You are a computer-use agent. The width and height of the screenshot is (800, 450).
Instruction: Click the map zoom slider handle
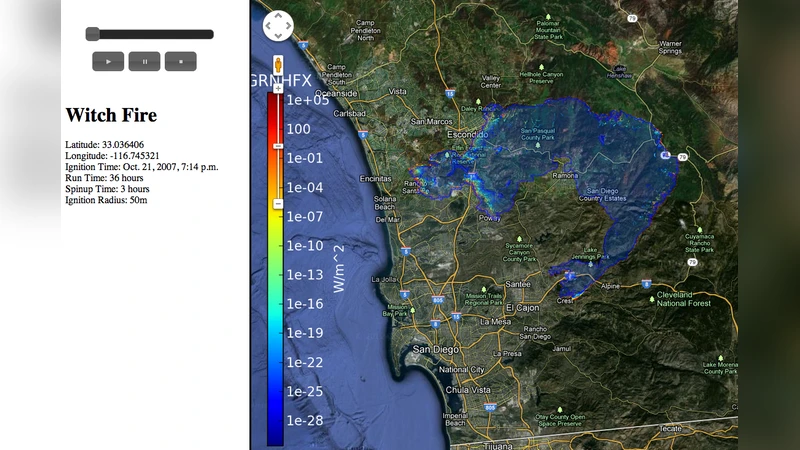[x=277, y=147]
